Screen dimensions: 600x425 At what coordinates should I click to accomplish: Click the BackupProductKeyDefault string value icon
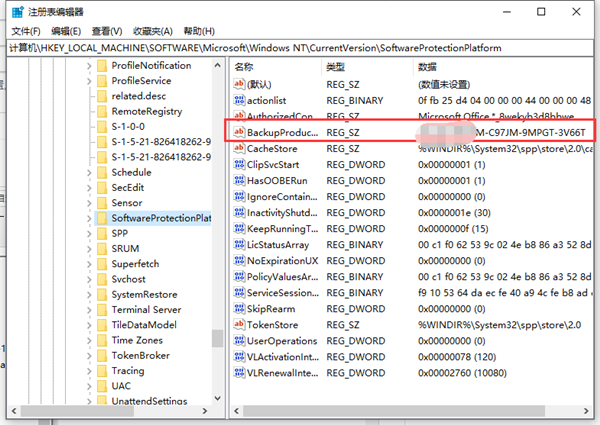pyautogui.click(x=239, y=132)
